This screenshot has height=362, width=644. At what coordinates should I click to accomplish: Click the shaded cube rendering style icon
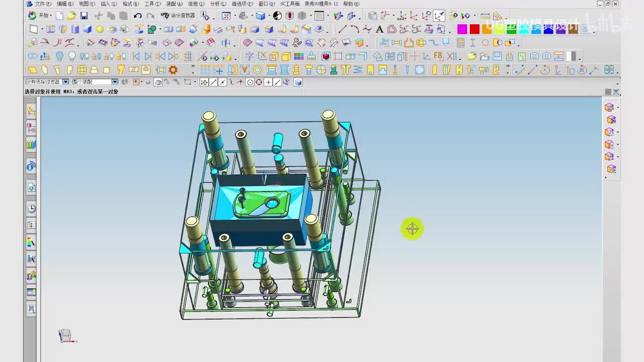[260, 16]
